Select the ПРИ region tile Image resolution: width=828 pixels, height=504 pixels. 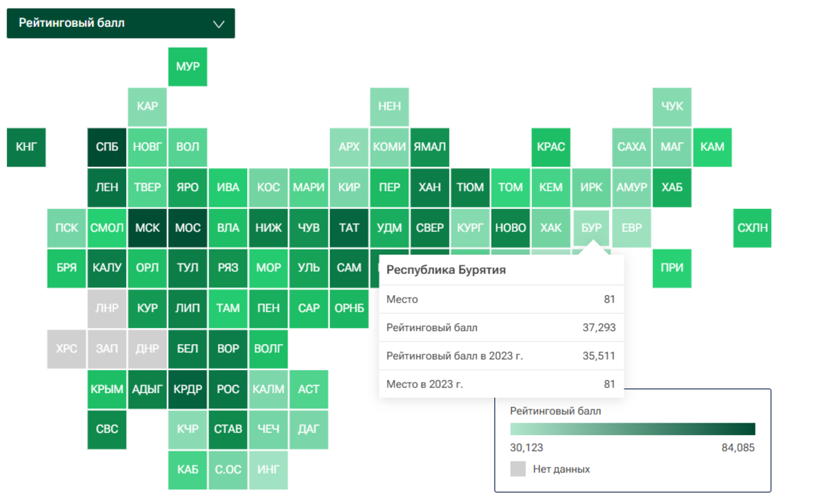672,268
